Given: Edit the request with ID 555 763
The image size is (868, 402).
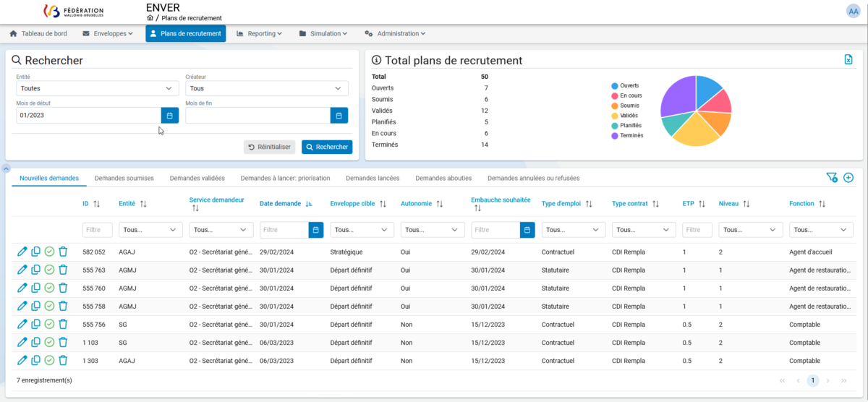Looking at the screenshot, I should [22, 270].
